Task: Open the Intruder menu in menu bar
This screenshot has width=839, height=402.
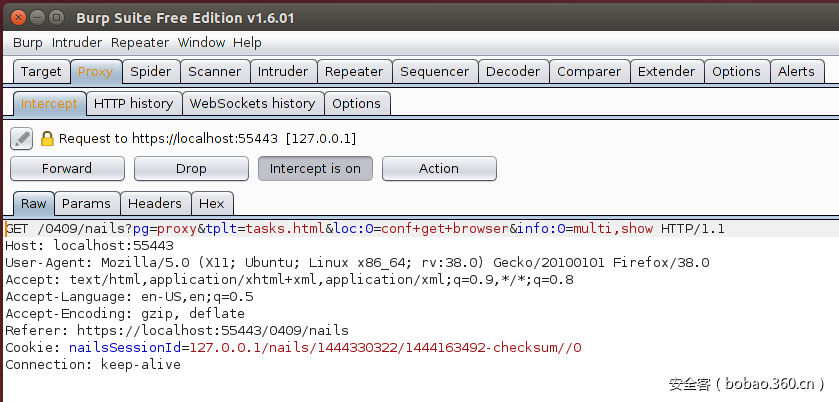Action: (77, 43)
